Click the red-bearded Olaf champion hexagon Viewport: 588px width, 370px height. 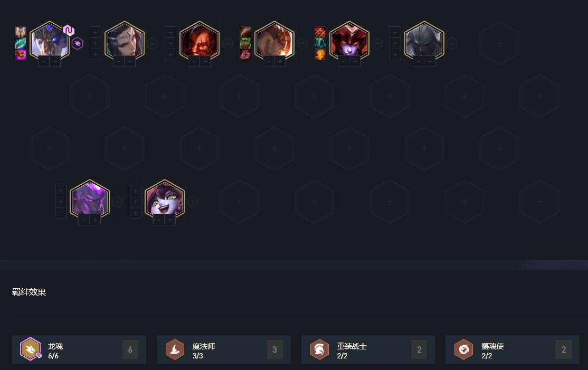pyautogui.click(x=200, y=41)
